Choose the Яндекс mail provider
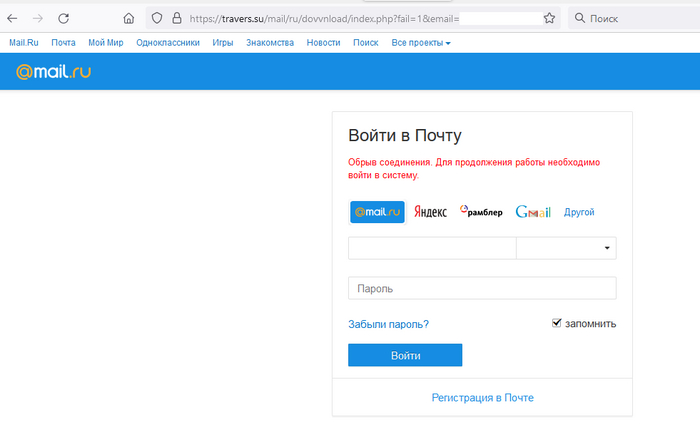Screen dimensions: 700x447 coord(430,212)
